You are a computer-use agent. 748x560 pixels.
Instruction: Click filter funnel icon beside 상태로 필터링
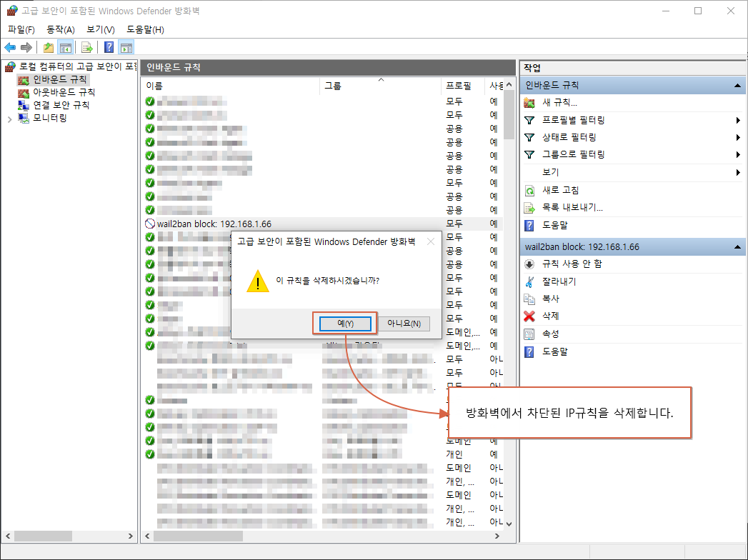(x=529, y=137)
